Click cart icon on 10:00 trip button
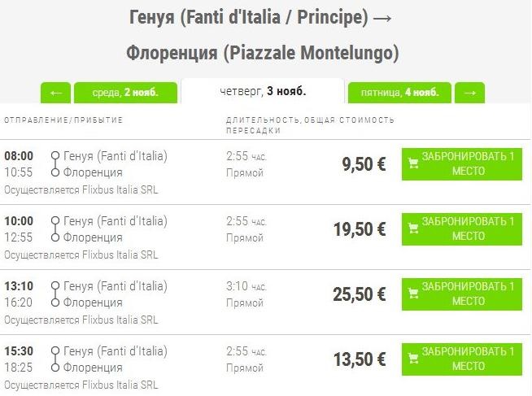Image resolution: width=532 pixels, height=396 pixels. click(413, 228)
